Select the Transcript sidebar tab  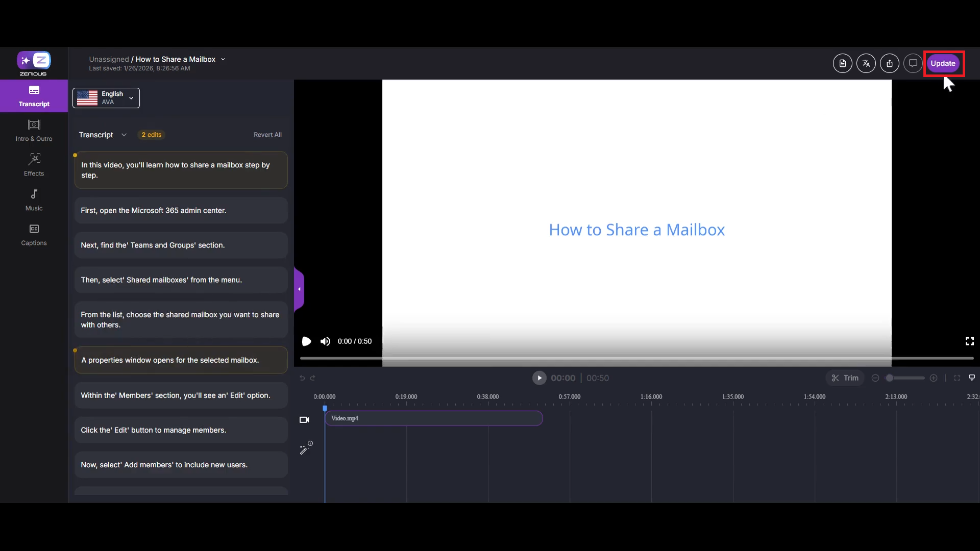click(34, 95)
